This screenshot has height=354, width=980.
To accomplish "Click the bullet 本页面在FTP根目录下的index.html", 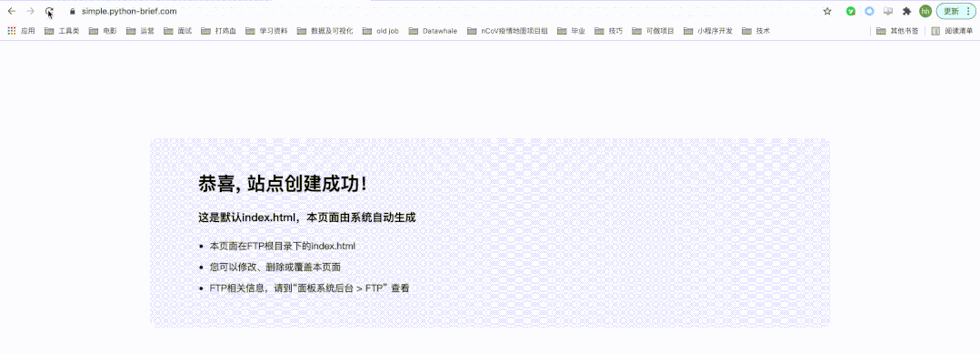I will (283, 247).
